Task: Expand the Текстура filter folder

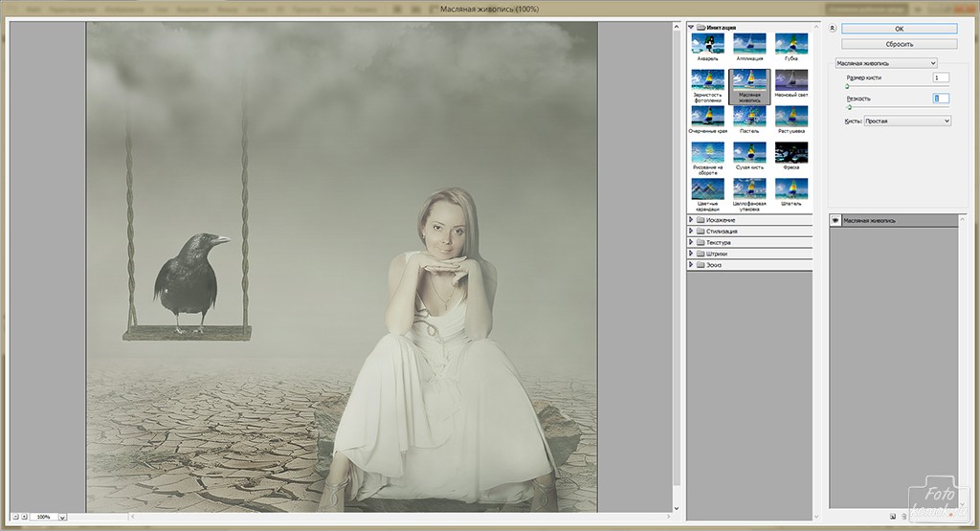Action: (x=691, y=242)
